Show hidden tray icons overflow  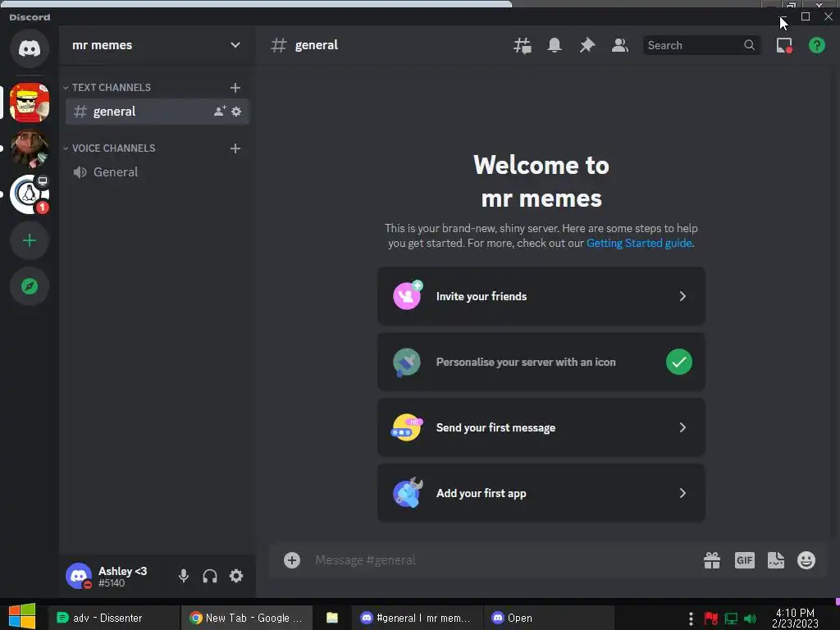click(691, 619)
